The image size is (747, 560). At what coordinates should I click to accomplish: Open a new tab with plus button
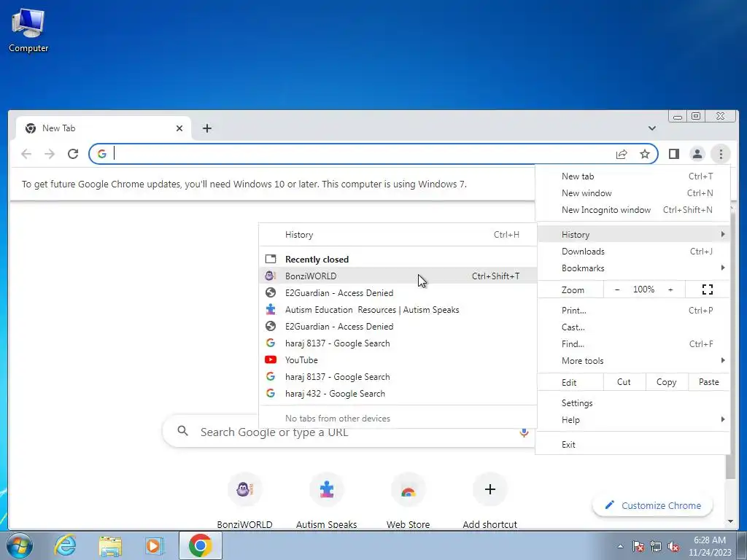(x=206, y=128)
